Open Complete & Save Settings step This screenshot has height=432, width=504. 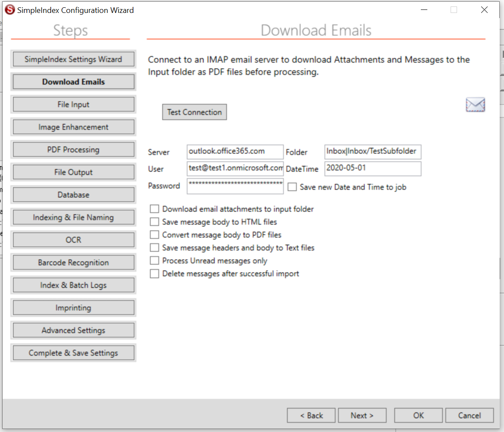pyautogui.click(x=73, y=352)
